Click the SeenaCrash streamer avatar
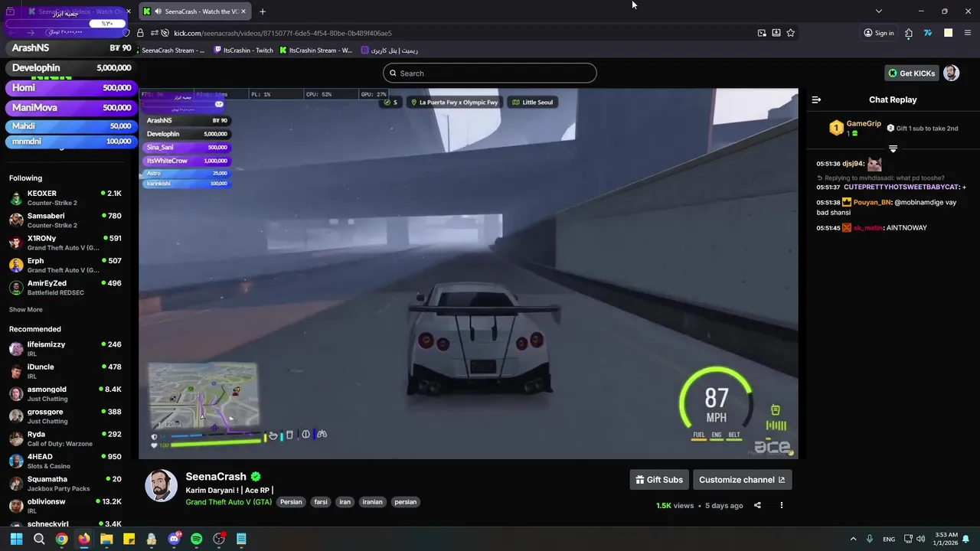 (x=161, y=486)
